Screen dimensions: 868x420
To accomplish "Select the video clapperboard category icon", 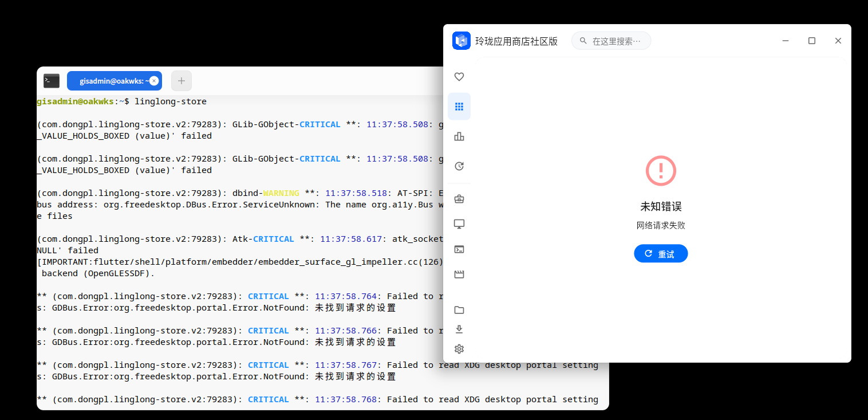I will tap(459, 274).
